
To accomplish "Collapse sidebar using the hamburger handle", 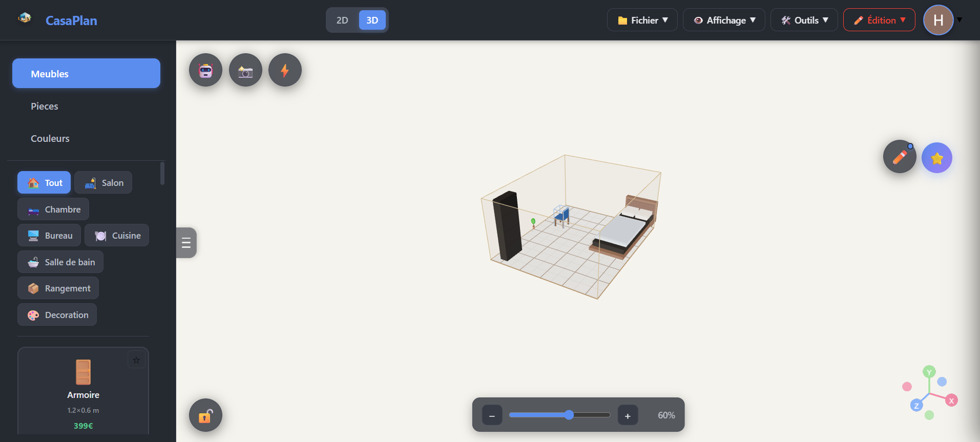I will (186, 243).
